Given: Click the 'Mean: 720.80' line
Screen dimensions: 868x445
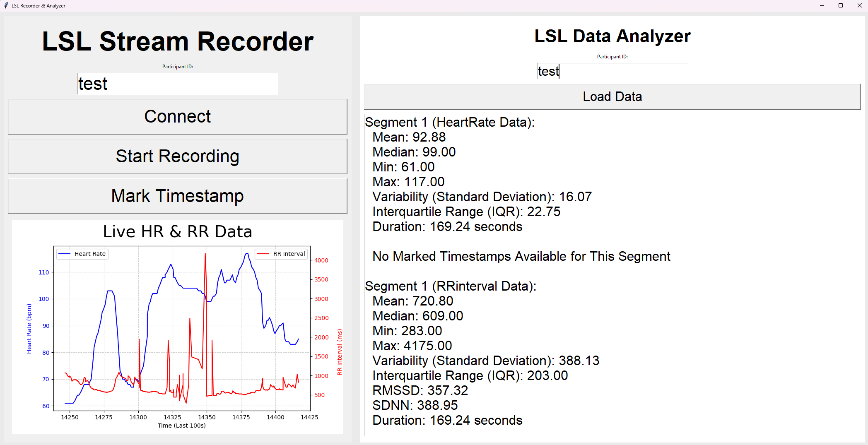Looking at the screenshot, I should 413,301.
